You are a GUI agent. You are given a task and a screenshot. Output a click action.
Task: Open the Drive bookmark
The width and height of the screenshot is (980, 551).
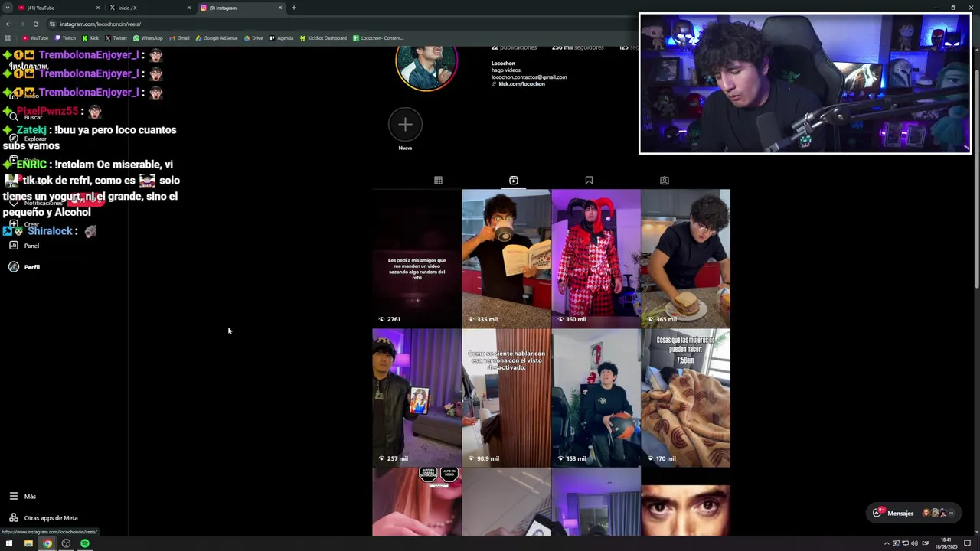click(x=253, y=38)
